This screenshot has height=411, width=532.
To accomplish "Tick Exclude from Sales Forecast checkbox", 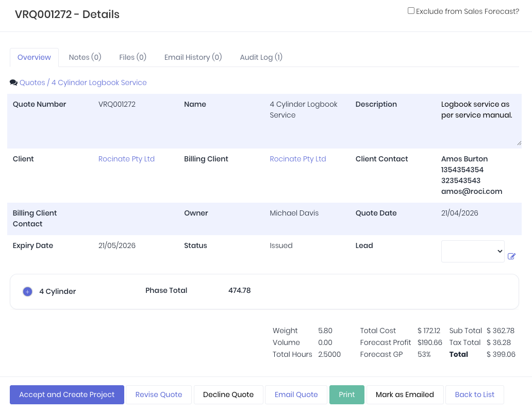I will [x=411, y=11].
